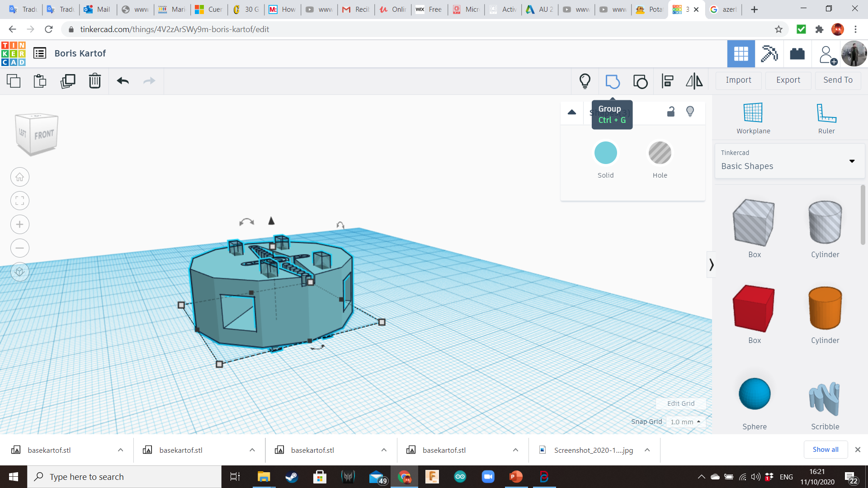
Task: Click the Mirror flip icon
Action: 694,81
